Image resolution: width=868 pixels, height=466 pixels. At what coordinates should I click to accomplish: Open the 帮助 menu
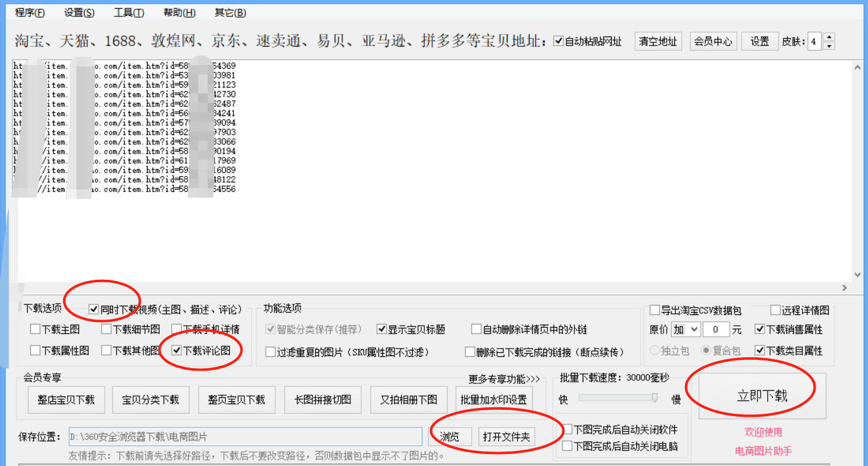(179, 13)
